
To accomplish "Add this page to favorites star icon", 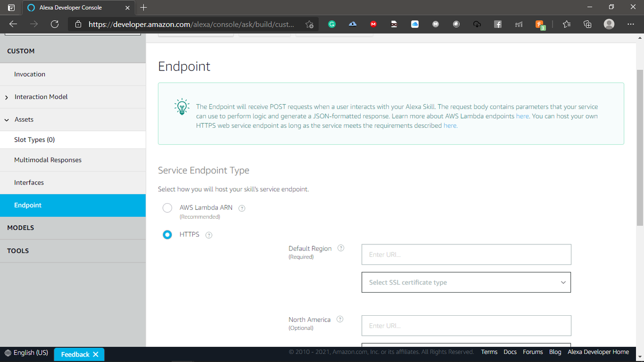I will point(309,24).
